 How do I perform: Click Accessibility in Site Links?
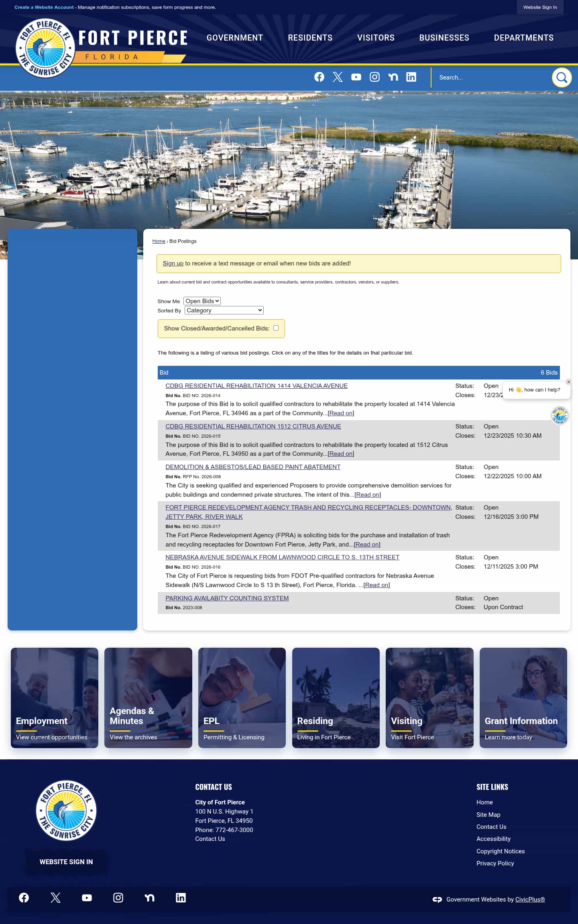coord(493,838)
